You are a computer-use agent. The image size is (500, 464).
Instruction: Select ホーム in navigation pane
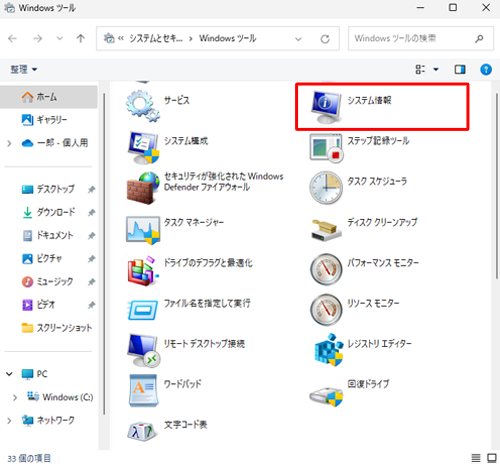pos(49,97)
